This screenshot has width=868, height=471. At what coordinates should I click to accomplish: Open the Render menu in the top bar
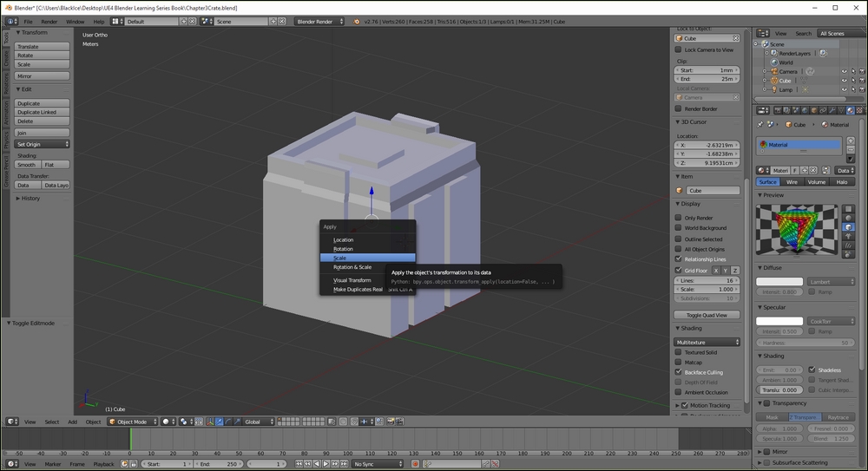click(x=49, y=22)
